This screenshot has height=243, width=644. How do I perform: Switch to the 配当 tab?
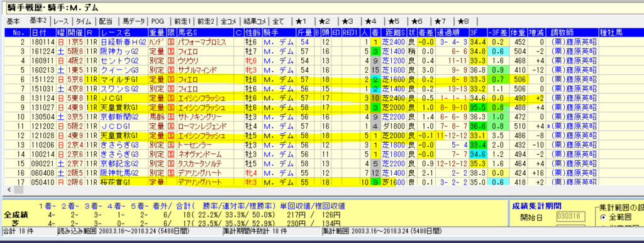click(x=106, y=21)
